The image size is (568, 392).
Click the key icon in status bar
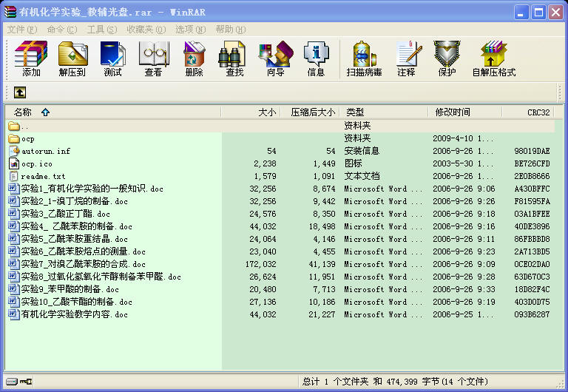(x=26, y=382)
